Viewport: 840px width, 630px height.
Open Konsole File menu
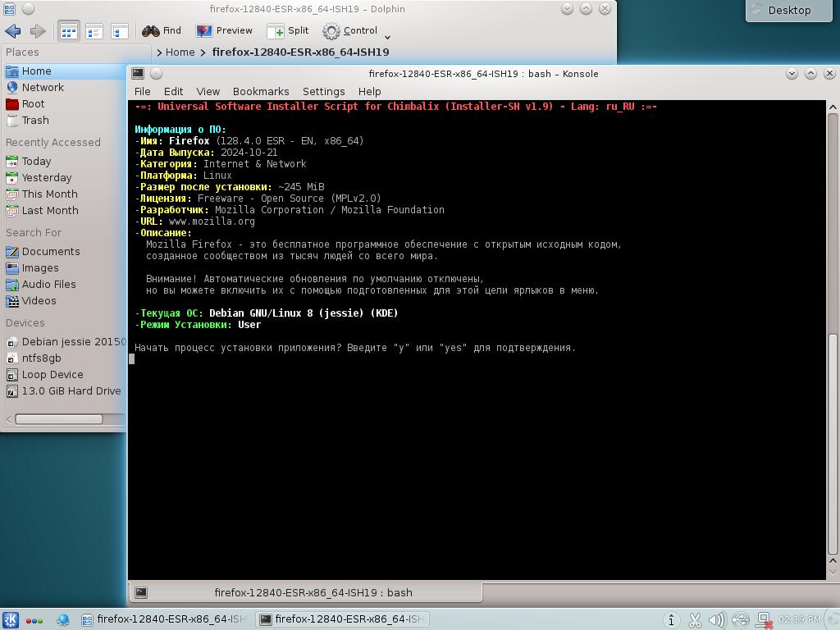[143, 92]
